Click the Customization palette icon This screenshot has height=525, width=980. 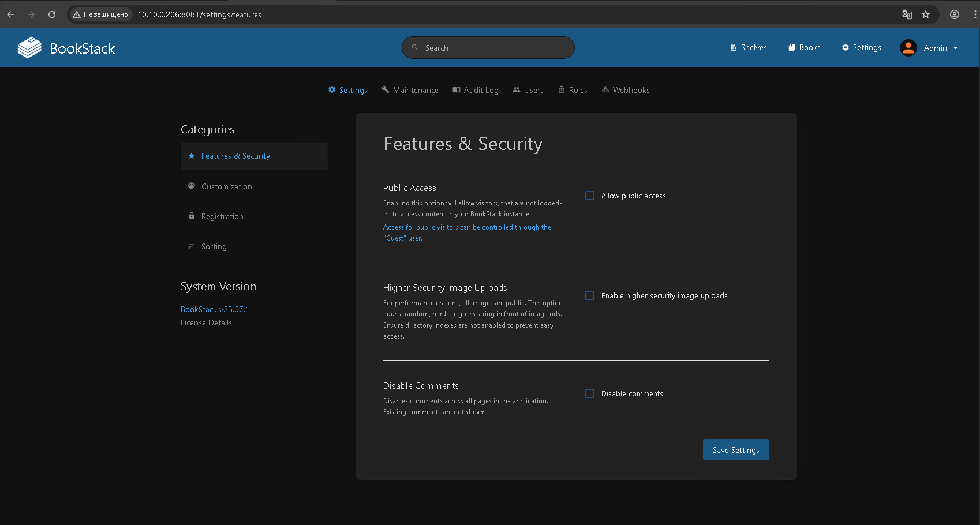(x=192, y=186)
